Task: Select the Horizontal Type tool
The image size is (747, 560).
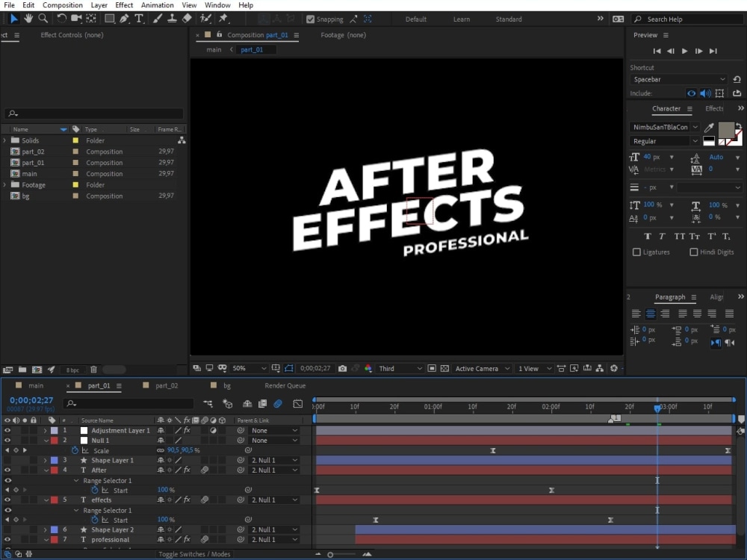Action: 139,19
